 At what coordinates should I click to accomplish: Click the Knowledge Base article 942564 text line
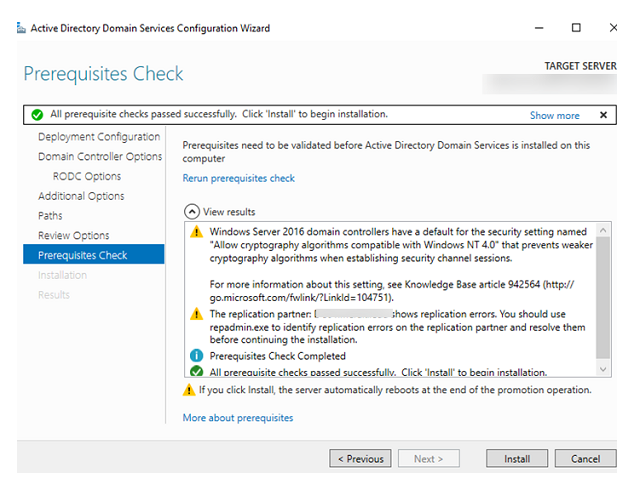[392, 284]
